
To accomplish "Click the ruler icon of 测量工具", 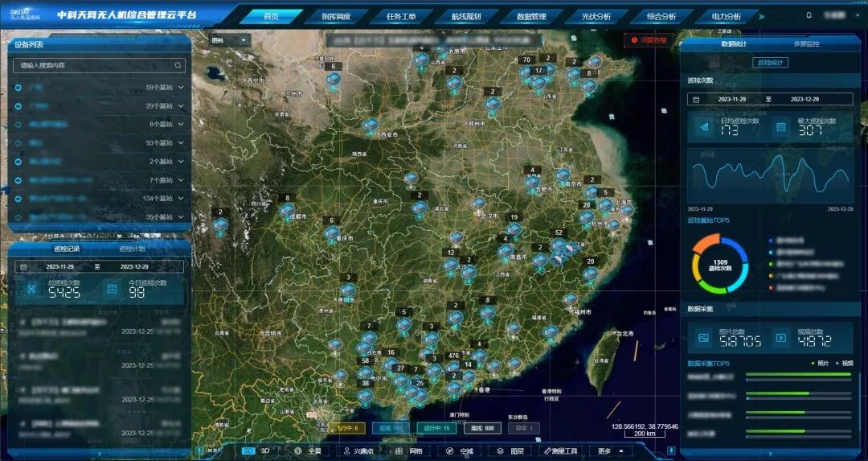I will tap(547, 451).
